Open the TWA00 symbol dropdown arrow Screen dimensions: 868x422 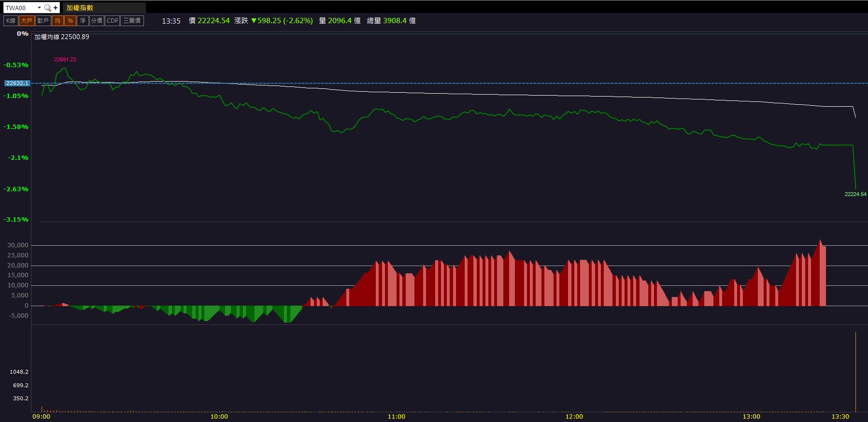39,8
